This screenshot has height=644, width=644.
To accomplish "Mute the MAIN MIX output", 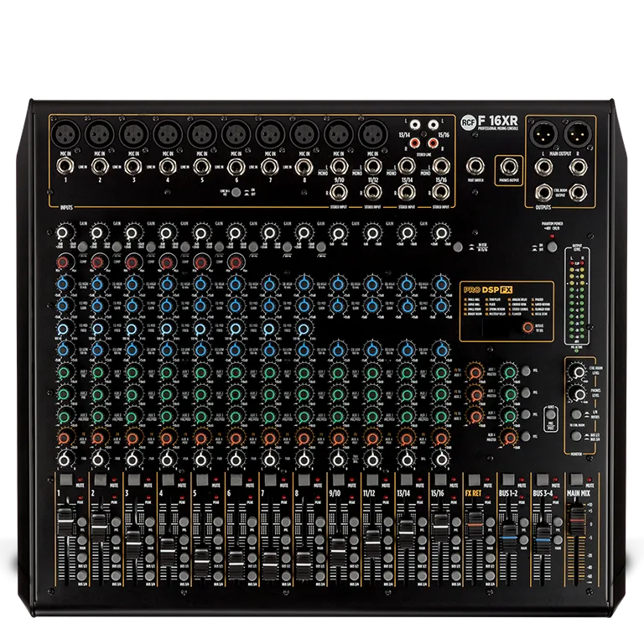I will click(x=577, y=480).
